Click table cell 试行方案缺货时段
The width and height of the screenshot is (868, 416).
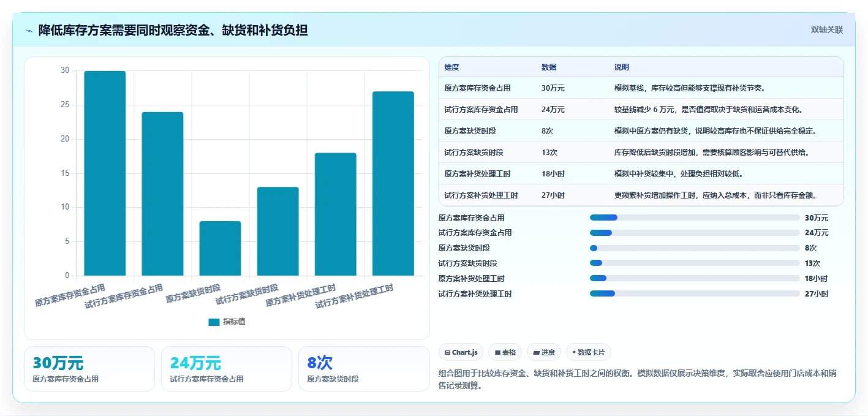pyautogui.click(x=474, y=153)
